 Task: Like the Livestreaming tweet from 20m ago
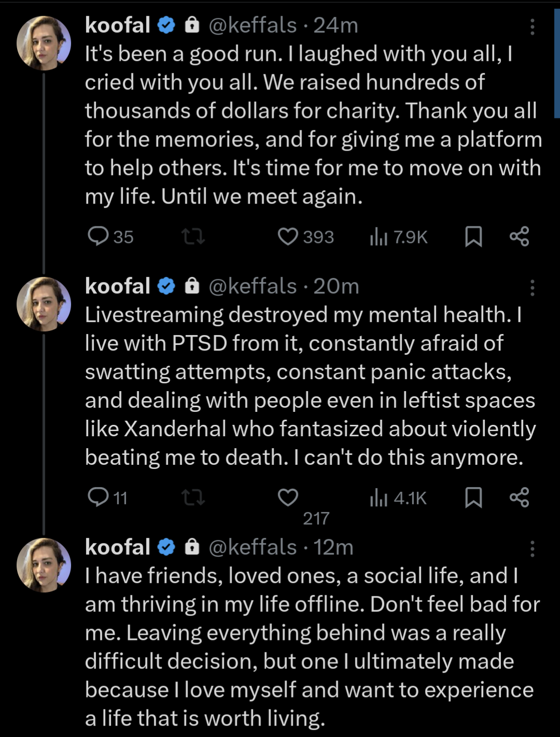point(288,498)
